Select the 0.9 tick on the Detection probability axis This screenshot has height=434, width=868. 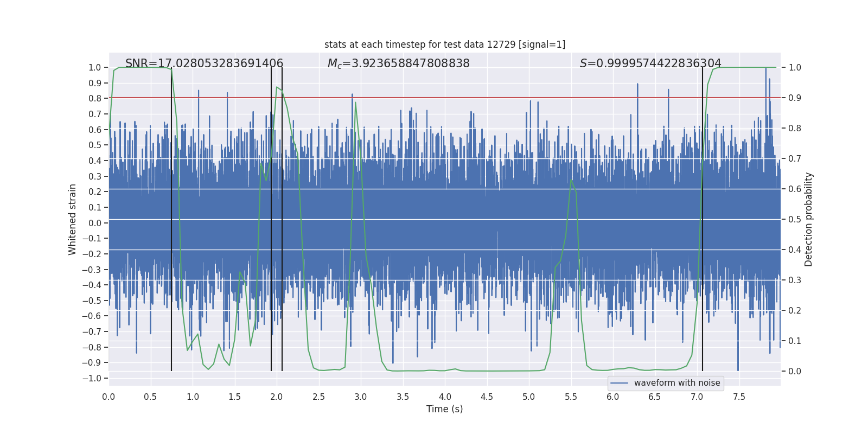795,98
